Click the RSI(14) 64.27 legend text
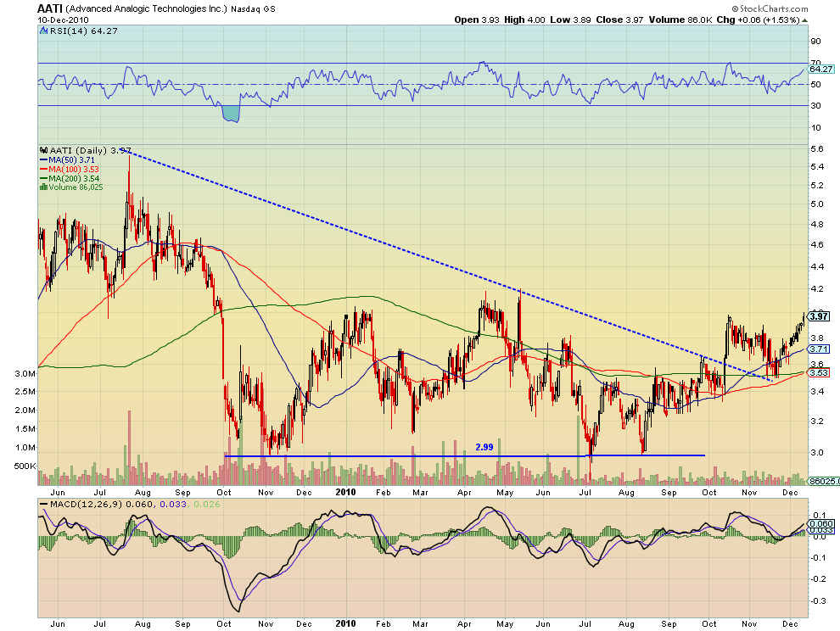The image size is (840, 631). [x=83, y=31]
